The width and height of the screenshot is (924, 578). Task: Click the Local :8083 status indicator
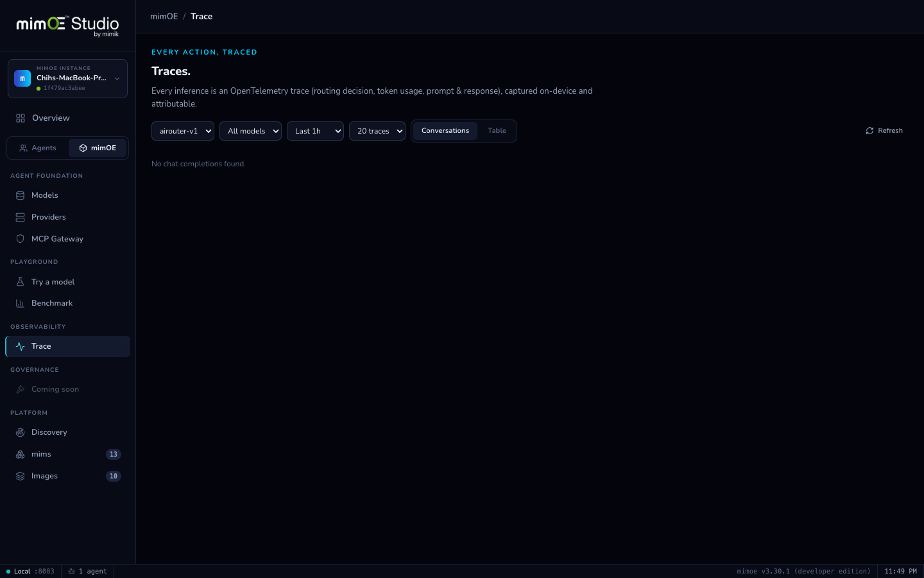(30, 572)
